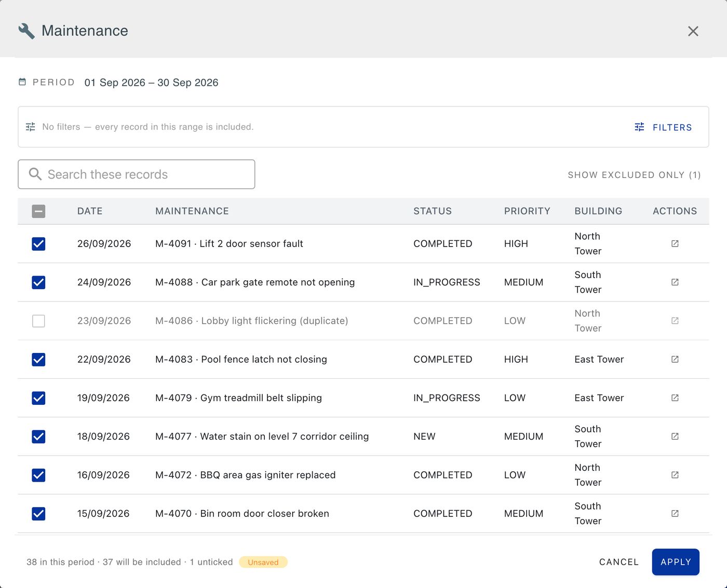
Task: Click the Status column header
Action: [433, 211]
